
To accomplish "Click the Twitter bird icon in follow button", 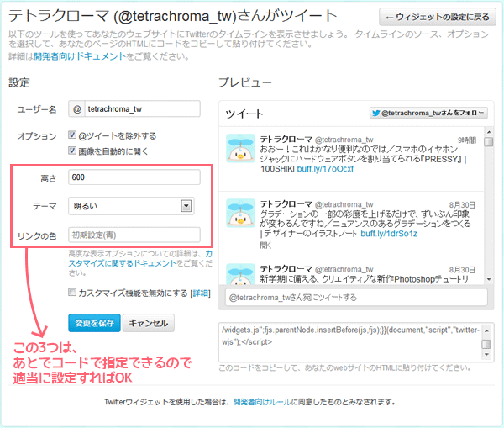I will pos(375,113).
